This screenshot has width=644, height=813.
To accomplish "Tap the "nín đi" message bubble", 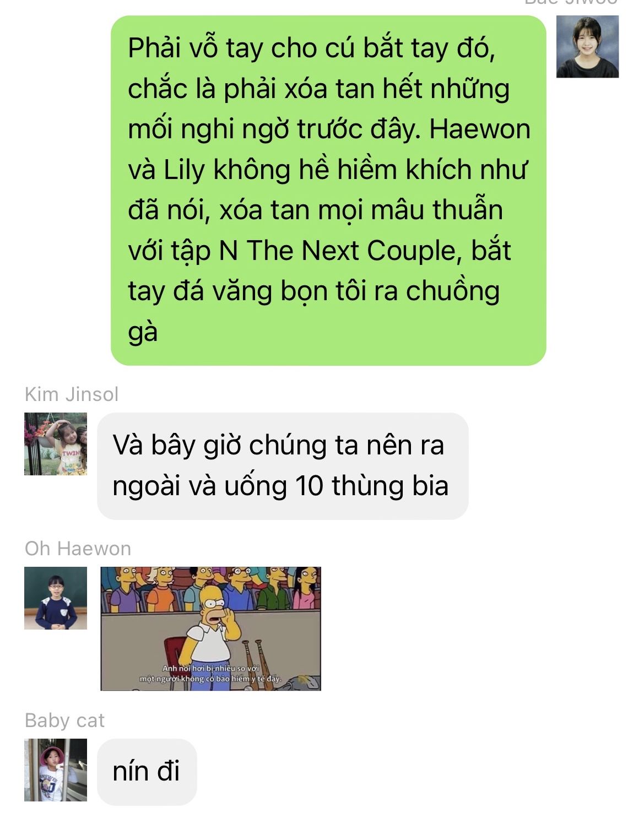I will (x=147, y=771).
